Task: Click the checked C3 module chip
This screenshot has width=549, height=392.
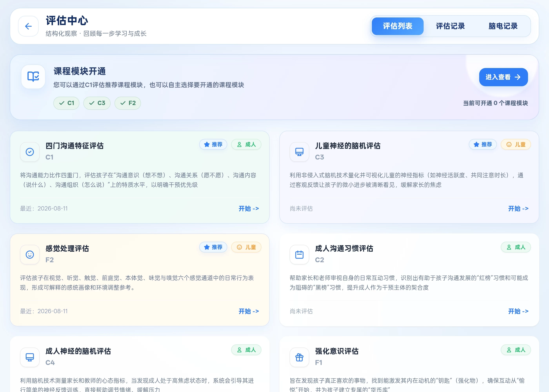Action: pos(97,103)
